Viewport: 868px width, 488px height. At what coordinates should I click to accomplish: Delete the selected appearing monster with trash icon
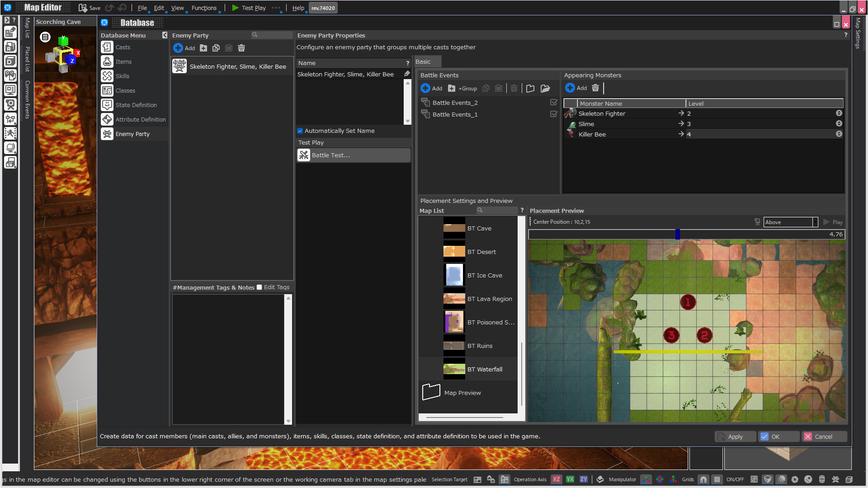click(595, 88)
